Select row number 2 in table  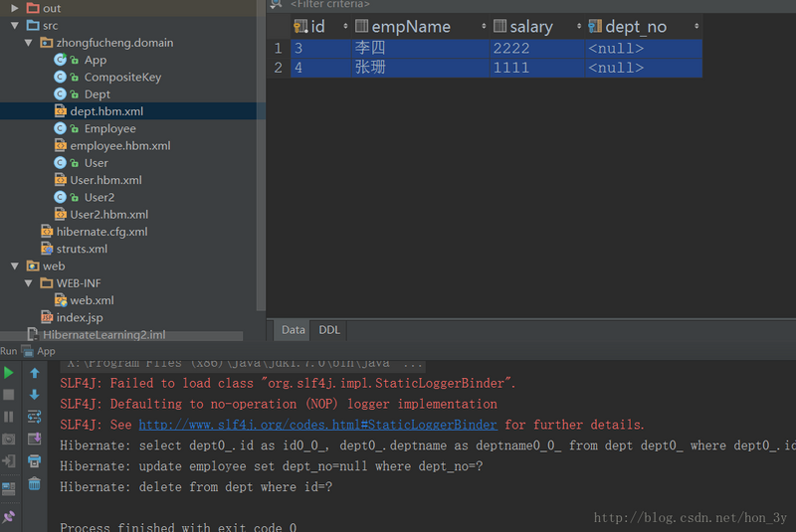(x=278, y=68)
